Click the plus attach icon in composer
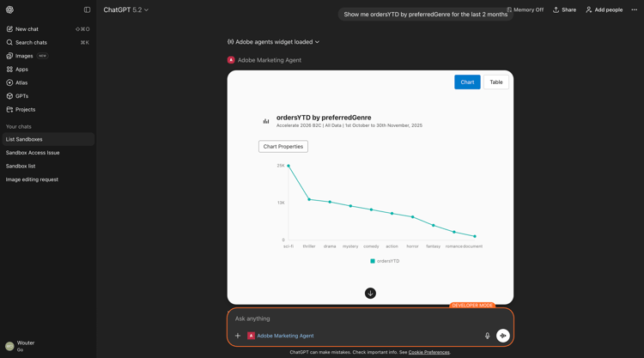Viewport: 644px width, 358px height. (237, 336)
